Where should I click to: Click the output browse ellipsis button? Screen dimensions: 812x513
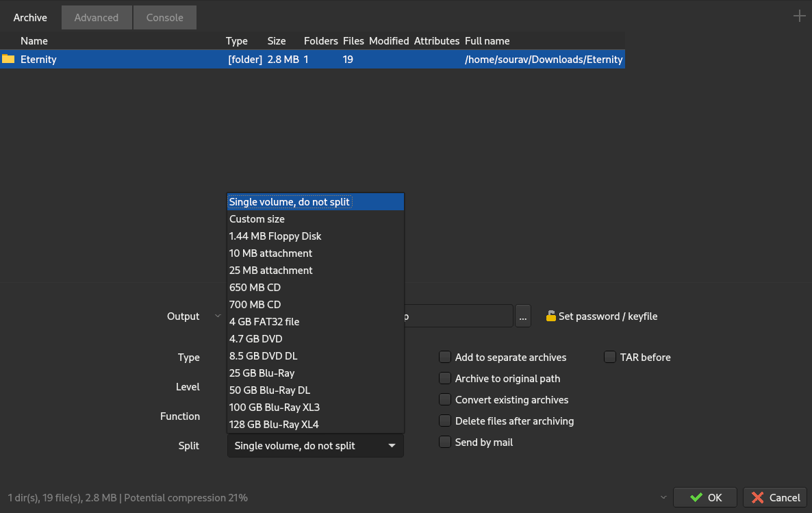[523, 316]
